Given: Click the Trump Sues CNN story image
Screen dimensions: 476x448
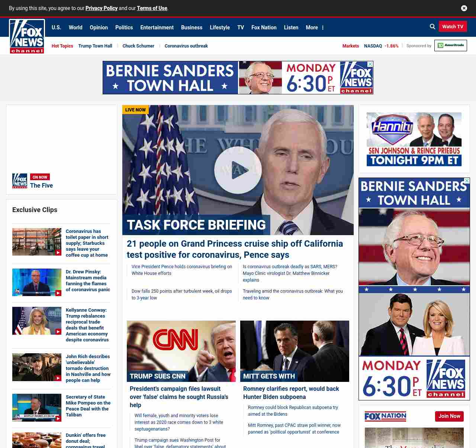Looking at the screenshot, I should click(181, 351).
